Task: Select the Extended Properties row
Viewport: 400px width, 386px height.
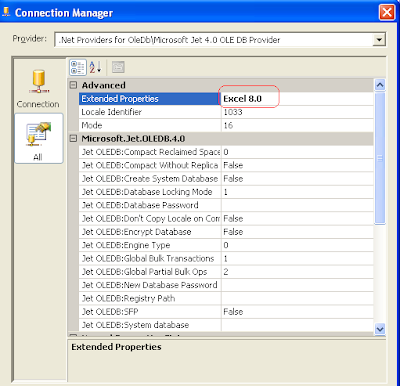Action: 226,99
